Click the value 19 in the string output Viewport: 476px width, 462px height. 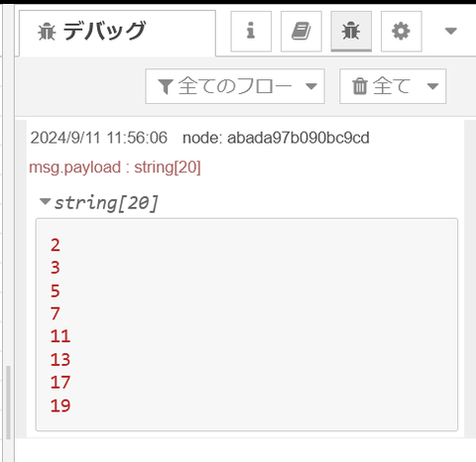(x=60, y=405)
